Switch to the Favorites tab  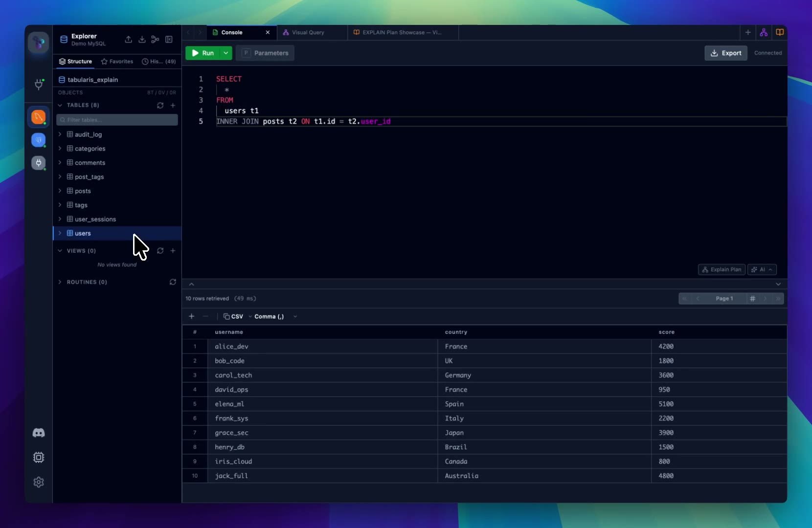pyautogui.click(x=117, y=62)
